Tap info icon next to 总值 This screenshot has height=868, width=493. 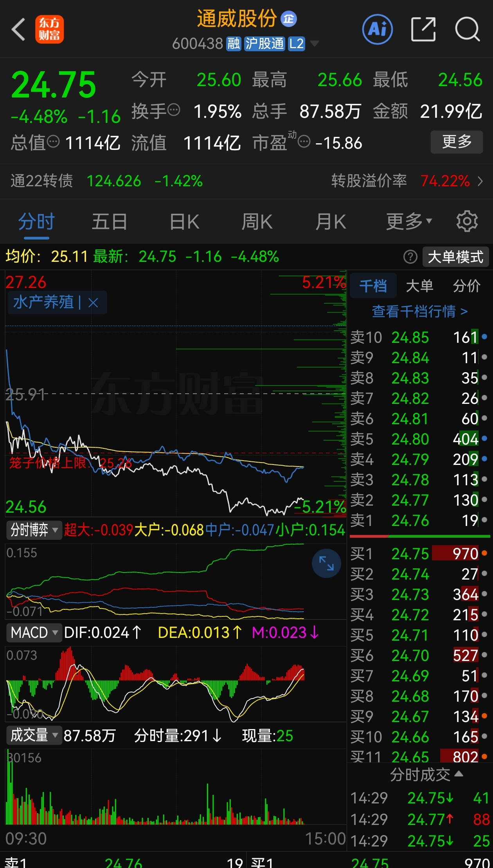point(53,141)
